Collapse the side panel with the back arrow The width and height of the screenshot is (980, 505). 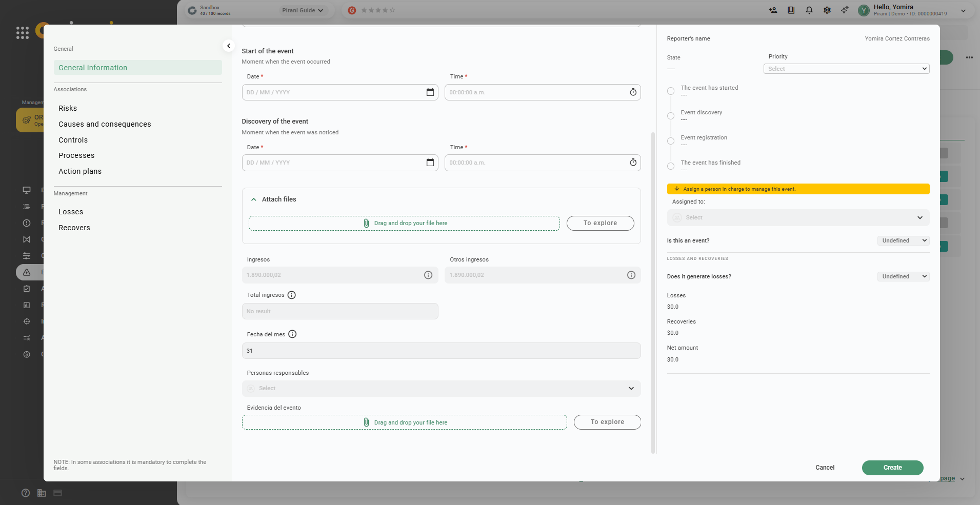coord(229,46)
